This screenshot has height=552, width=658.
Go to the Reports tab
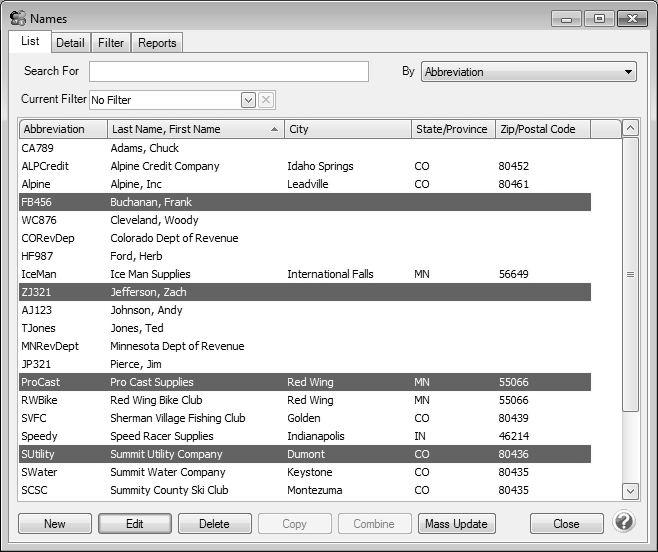pos(157,43)
